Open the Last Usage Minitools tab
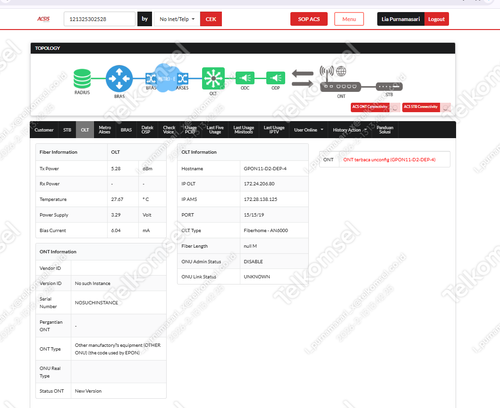Viewport: 500px width, 408px height. (x=244, y=130)
